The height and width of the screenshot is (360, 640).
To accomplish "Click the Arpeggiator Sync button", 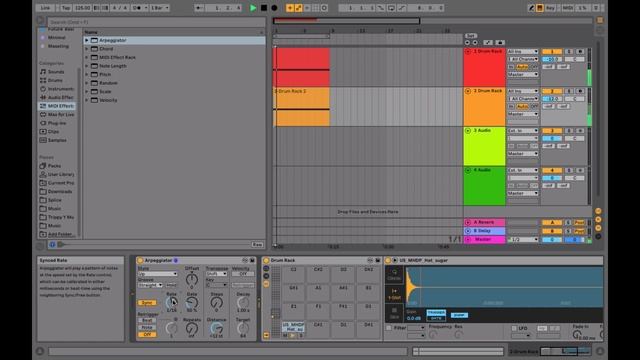I will (x=147, y=303).
